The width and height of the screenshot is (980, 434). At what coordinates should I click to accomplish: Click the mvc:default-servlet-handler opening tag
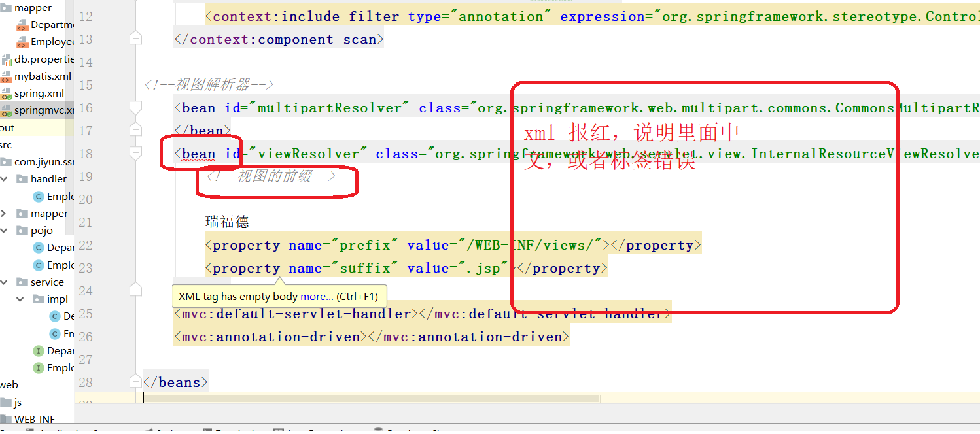pos(296,314)
